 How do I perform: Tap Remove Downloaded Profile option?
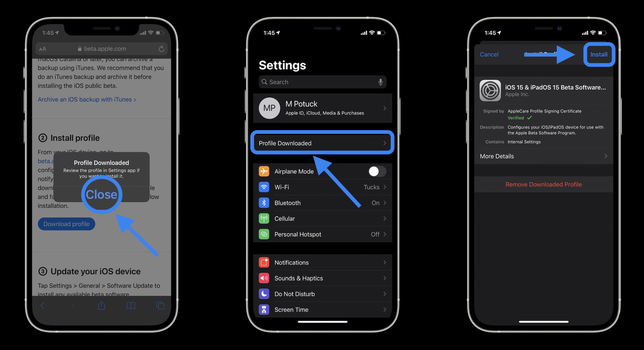544,184
